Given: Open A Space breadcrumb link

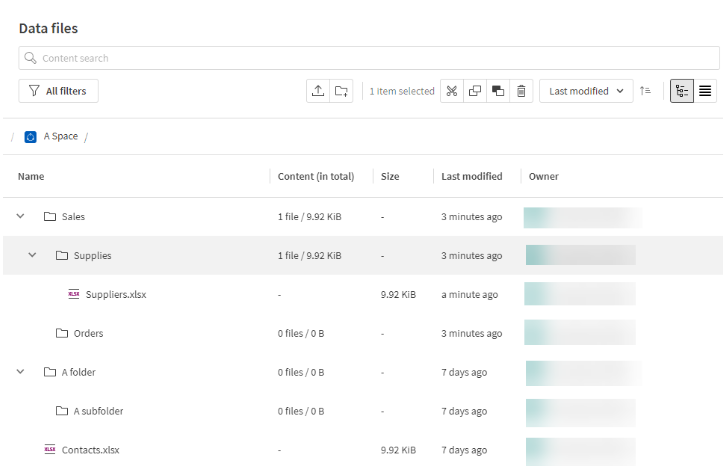Looking at the screenshot, I should point(60,137).
